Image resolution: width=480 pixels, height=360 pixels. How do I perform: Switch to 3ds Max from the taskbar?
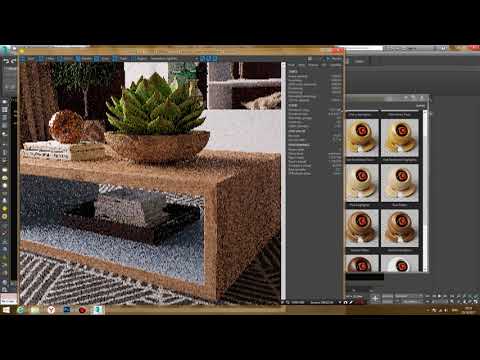click(x=98, y=310)
